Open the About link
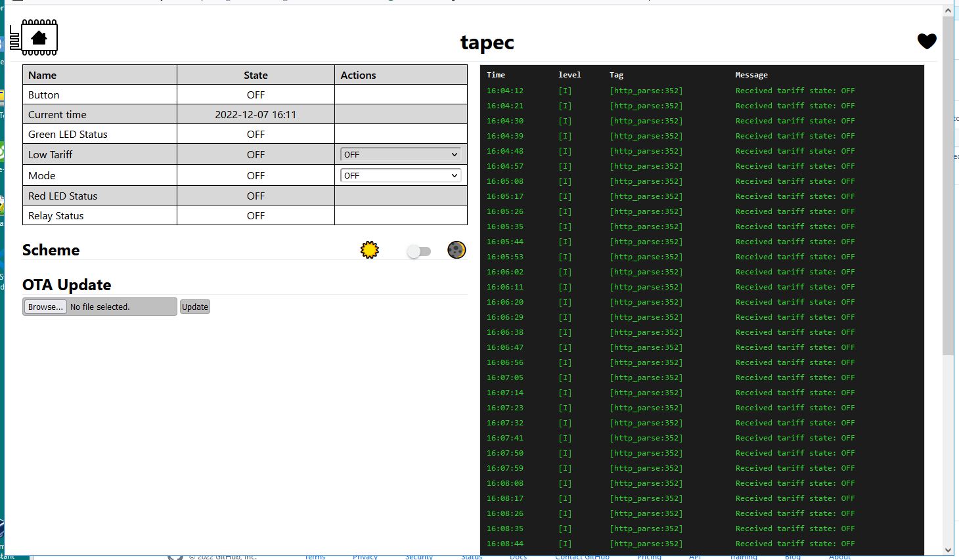 (839, 556)
